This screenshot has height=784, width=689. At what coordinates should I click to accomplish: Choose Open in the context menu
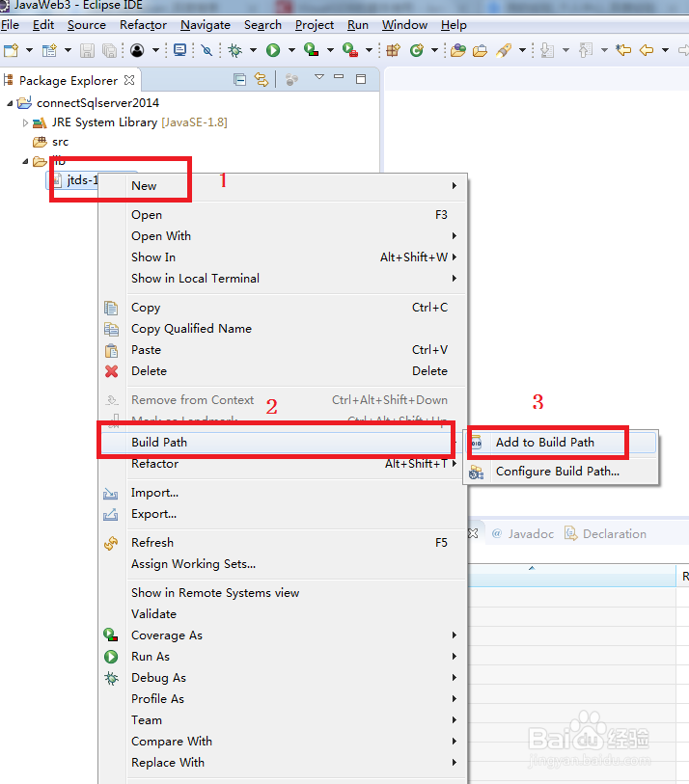tap(283, 215)
